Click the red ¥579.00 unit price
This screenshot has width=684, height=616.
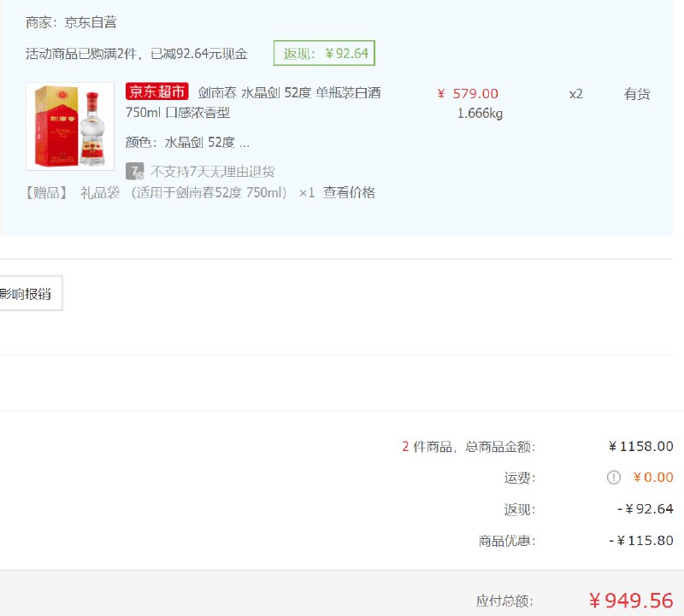[468, 94]
